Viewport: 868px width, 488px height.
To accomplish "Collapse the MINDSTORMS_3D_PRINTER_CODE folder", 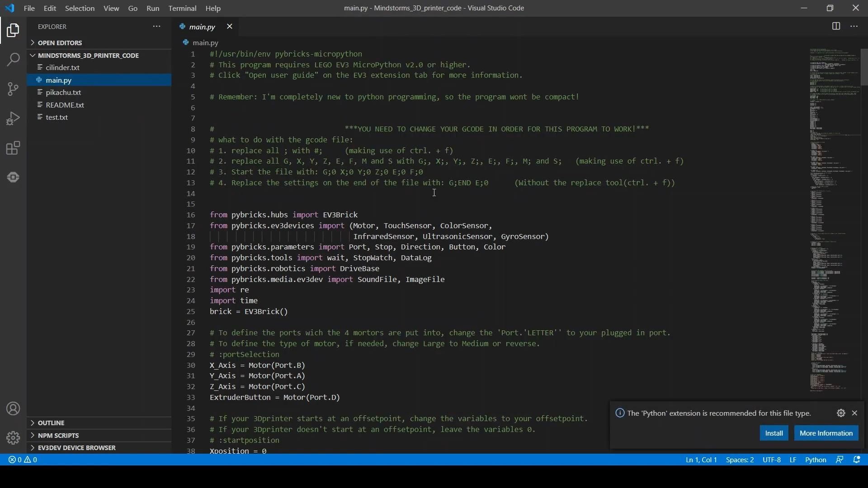I will point(88,56).
